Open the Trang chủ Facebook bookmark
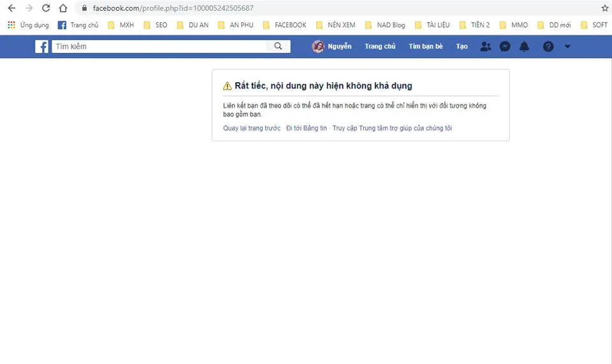The image size is (612, 364). (78, 25)
